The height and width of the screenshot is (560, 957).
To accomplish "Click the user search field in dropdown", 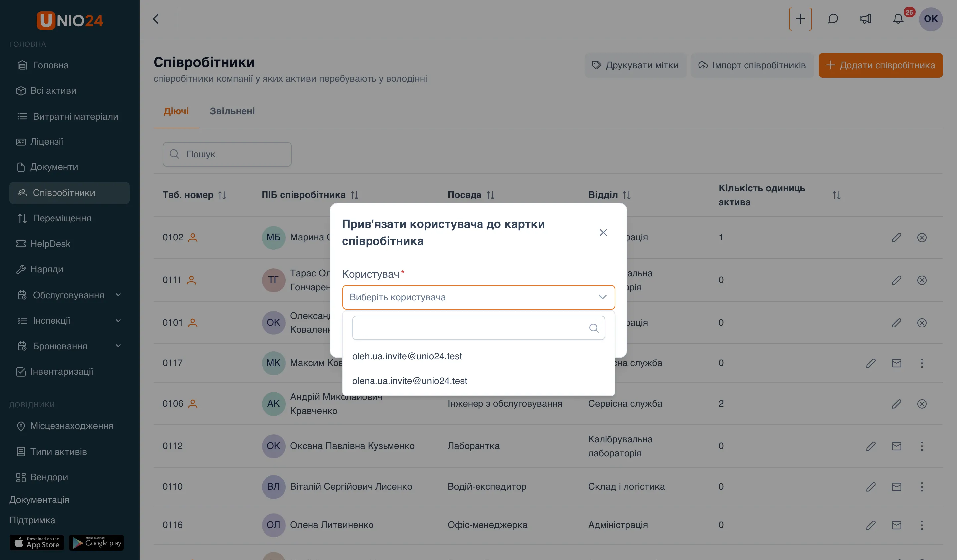I will point(478,328).
